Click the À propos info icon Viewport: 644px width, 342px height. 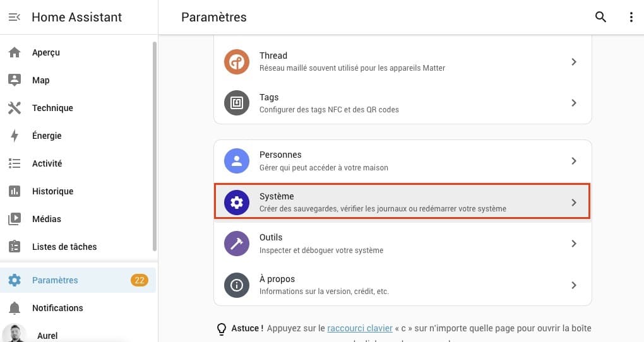click(x=237, y=285)
